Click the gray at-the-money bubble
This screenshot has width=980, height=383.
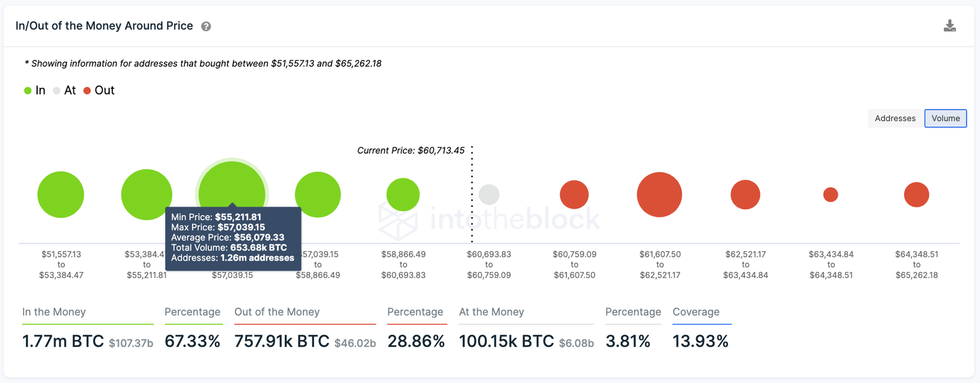(489, 194)
